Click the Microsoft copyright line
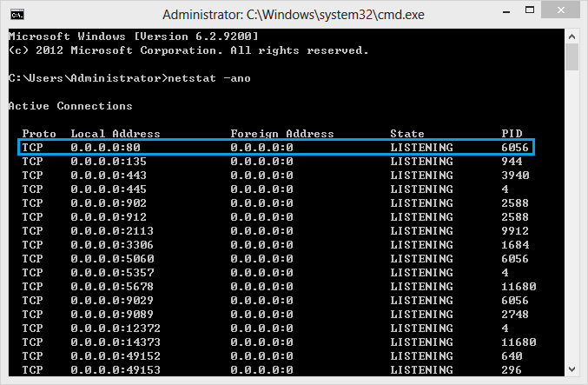 pyautogui.click(x=188, y=50)
